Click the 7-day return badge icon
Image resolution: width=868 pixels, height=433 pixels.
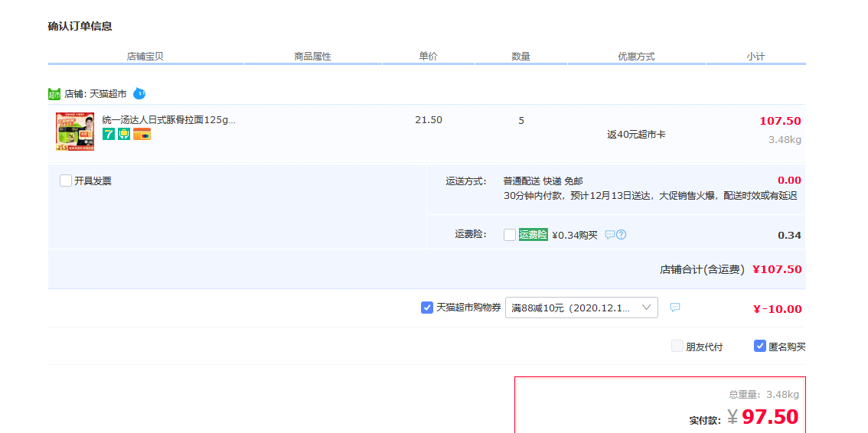109,134
